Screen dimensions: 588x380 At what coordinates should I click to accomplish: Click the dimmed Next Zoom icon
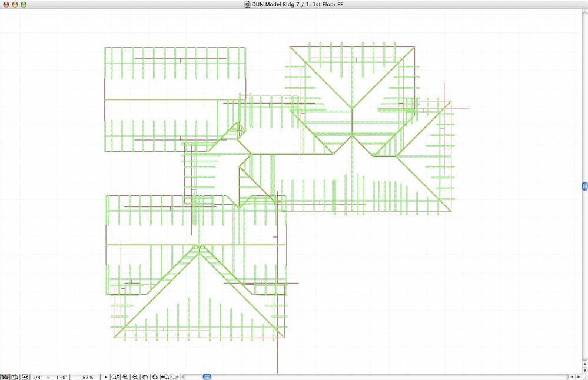point(175,377)
